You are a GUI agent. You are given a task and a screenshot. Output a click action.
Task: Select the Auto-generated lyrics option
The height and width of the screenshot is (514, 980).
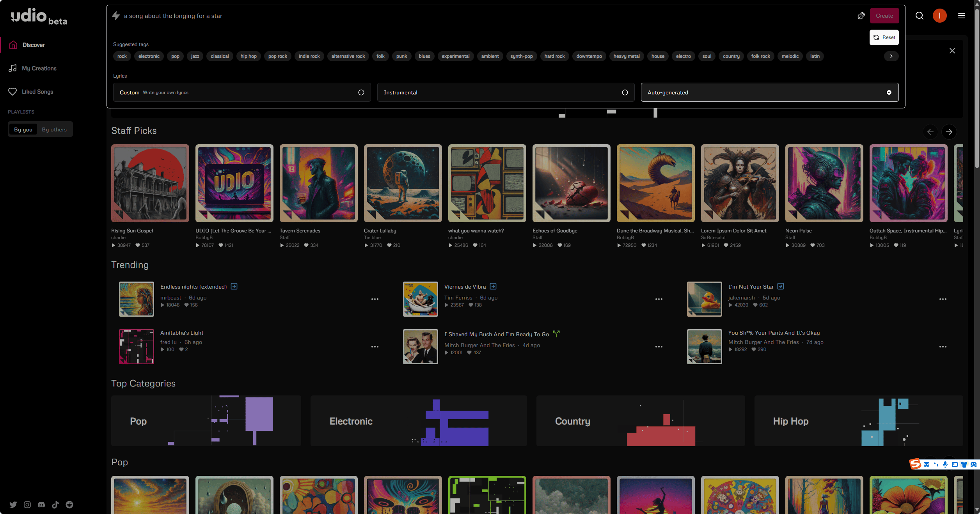(889, 92)
